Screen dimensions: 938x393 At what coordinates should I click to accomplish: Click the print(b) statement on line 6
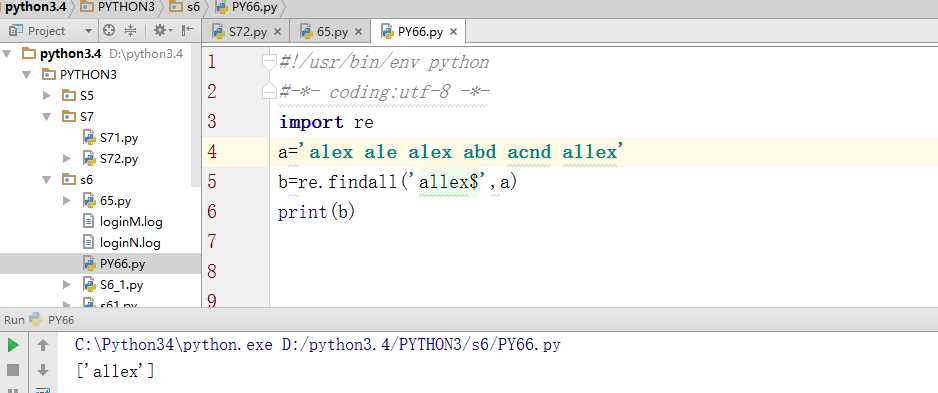coord(316,212)
